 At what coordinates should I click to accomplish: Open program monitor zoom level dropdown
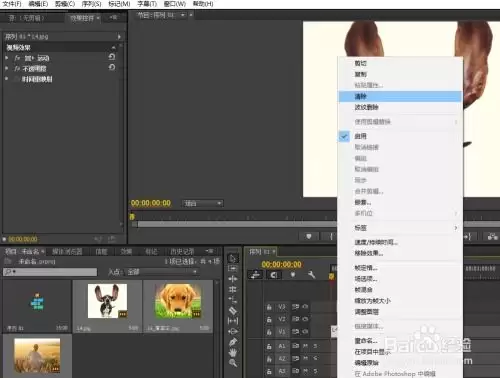point(203,203)
